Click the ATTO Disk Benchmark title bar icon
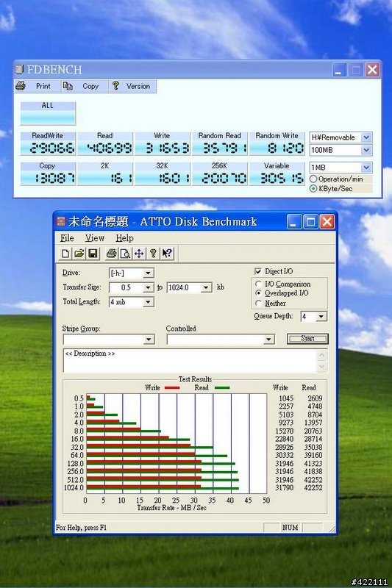The height and width of the screenshot is (588, 392). coord(61,222)
